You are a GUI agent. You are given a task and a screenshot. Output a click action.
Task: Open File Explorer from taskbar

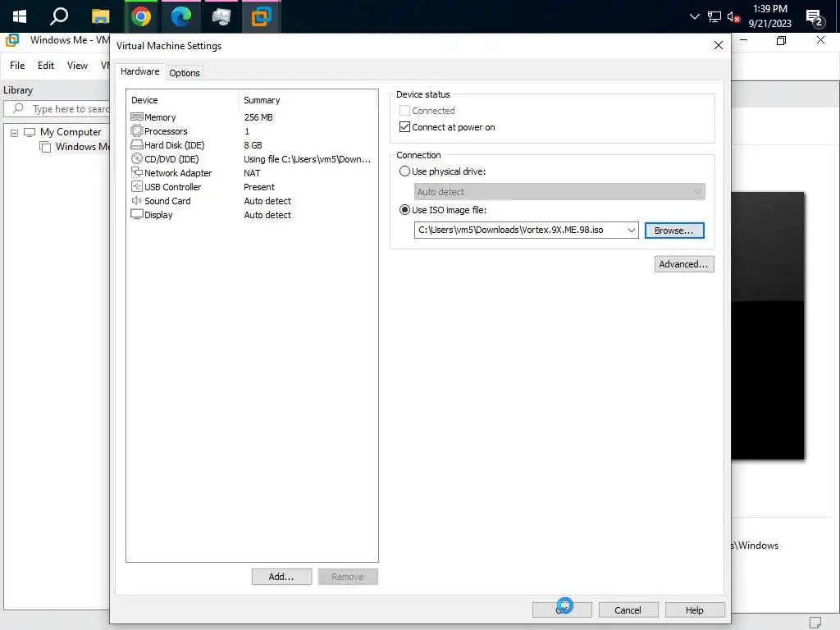(x=100, y=16)
